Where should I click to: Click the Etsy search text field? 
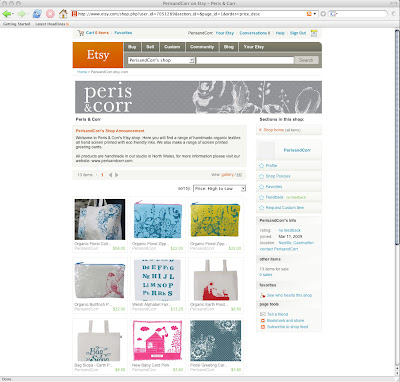245,60
